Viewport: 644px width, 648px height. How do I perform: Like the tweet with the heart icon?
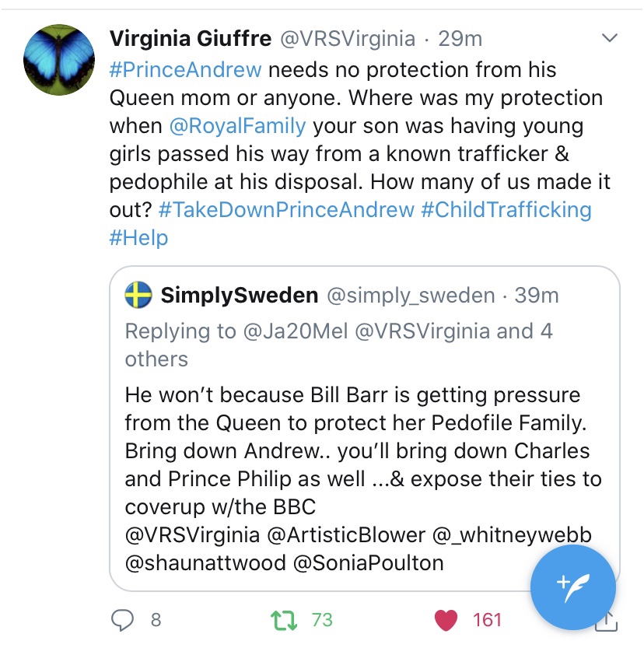coord(445,620)
